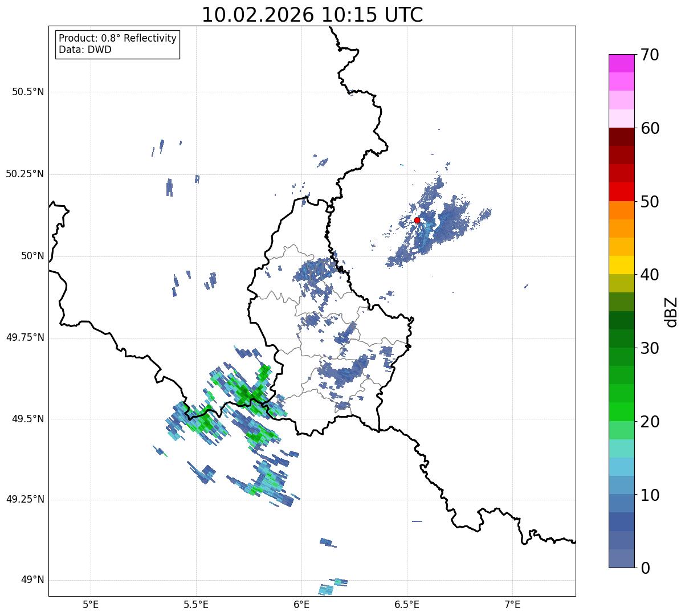Click the colorbar 30 tick label
685x616 pixels.
tap(650, 348)
